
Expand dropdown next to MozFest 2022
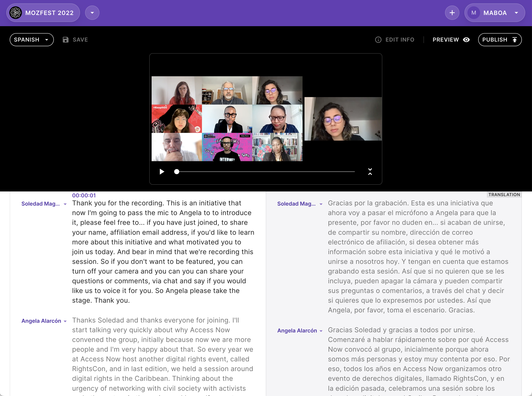[x=92, y=13]
